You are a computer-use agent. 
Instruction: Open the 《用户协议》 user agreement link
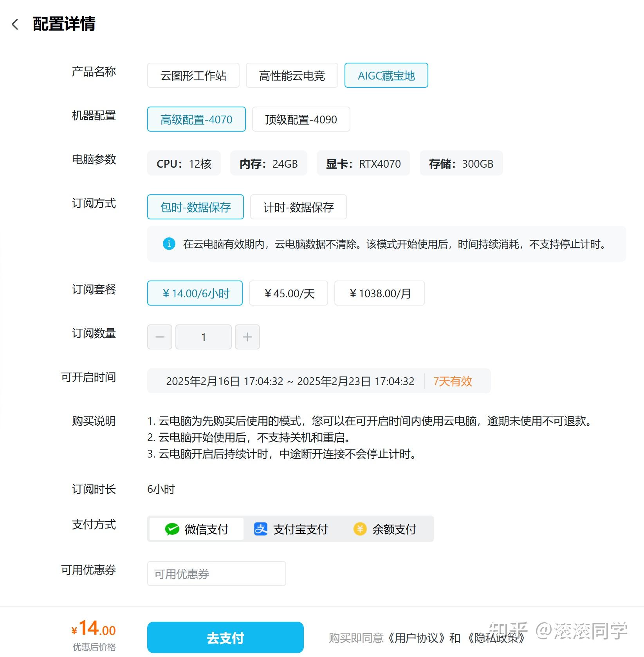(x=416, y=637)
